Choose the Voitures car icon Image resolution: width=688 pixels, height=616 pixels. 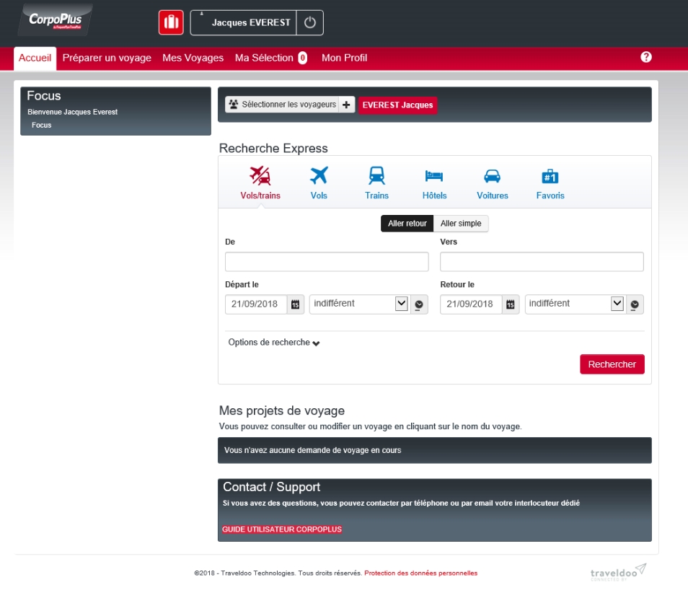click(x=493, y=175)
